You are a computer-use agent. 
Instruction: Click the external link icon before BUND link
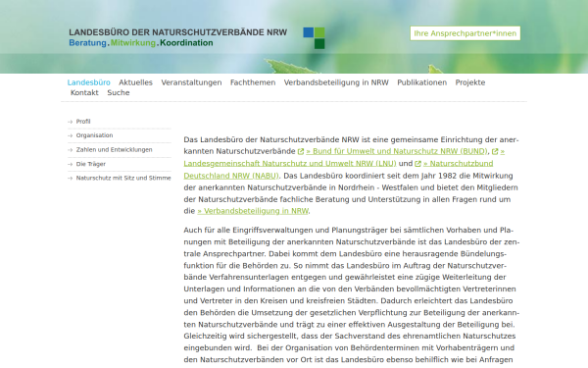[301, 152]
